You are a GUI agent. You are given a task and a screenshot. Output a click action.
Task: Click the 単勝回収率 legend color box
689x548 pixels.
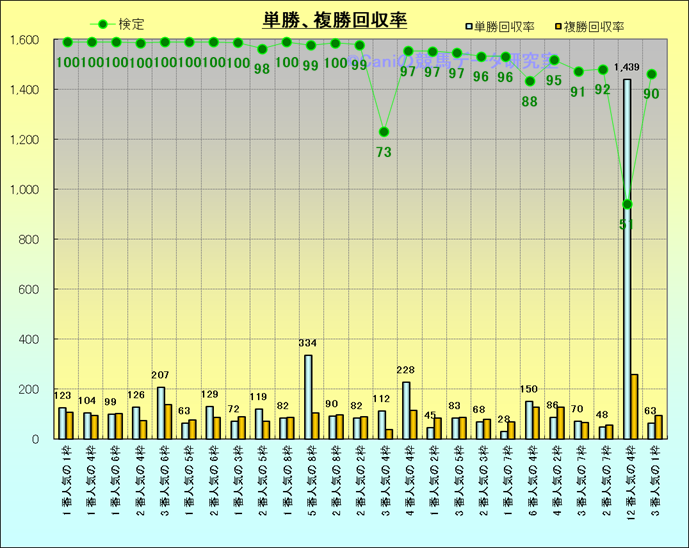[x=467, y=25]
